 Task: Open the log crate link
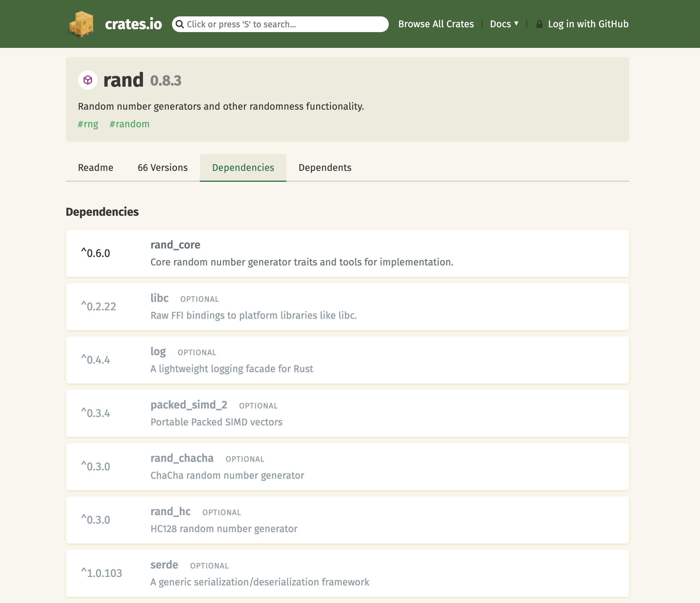158,352
